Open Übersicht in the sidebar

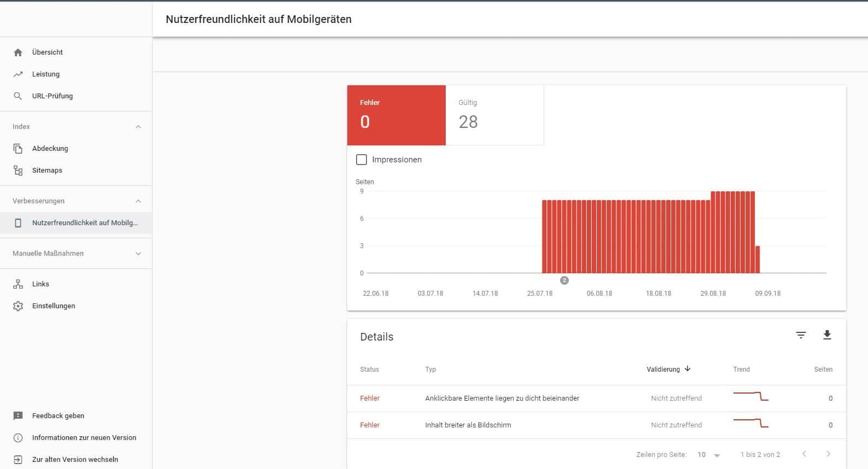(76, 52)
